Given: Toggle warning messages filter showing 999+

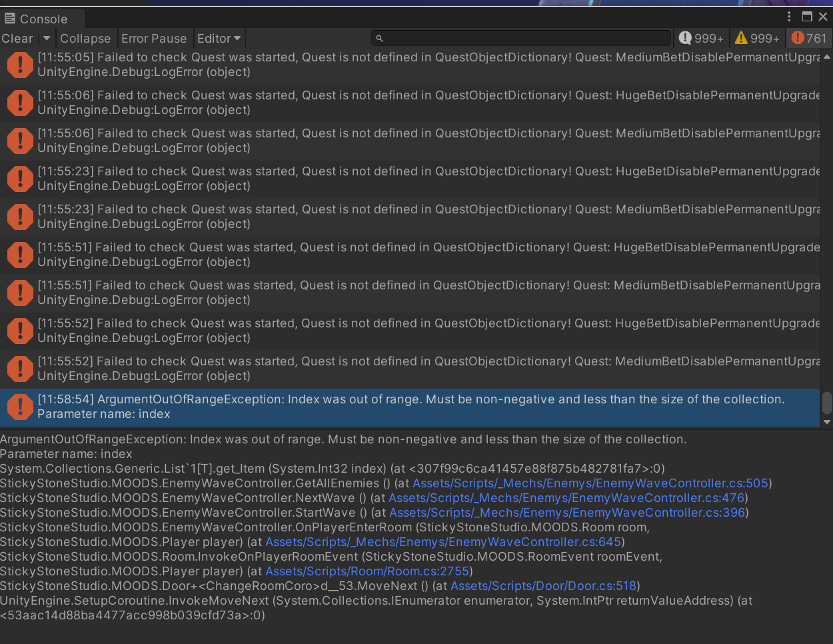Looking at the screenshot, I should pos(757,39).
